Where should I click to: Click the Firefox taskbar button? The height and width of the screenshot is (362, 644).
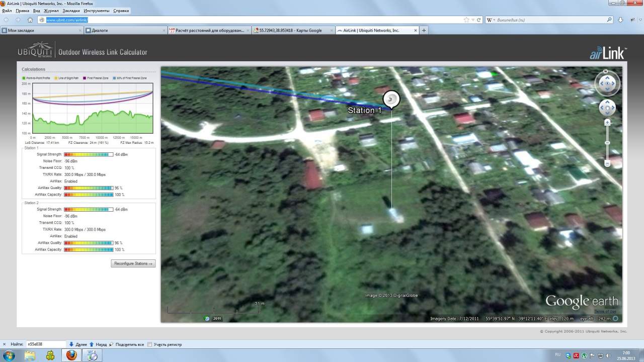(72, 355)
